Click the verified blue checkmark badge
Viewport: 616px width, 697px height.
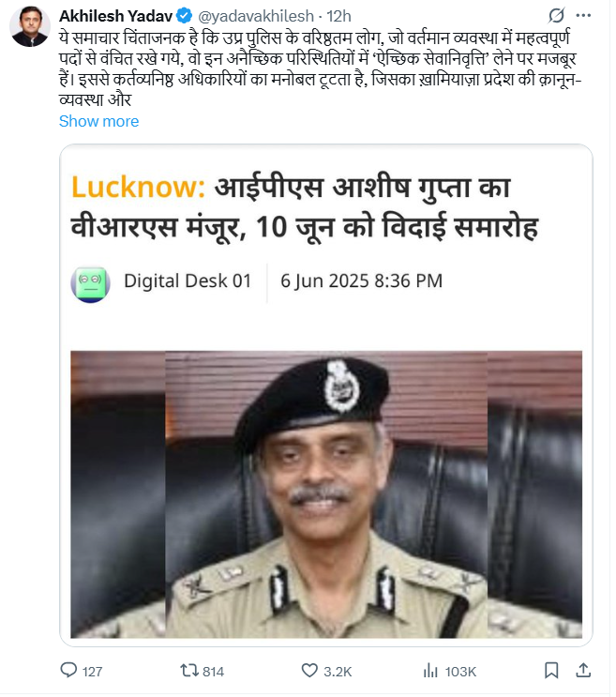[x=184, y=16]
